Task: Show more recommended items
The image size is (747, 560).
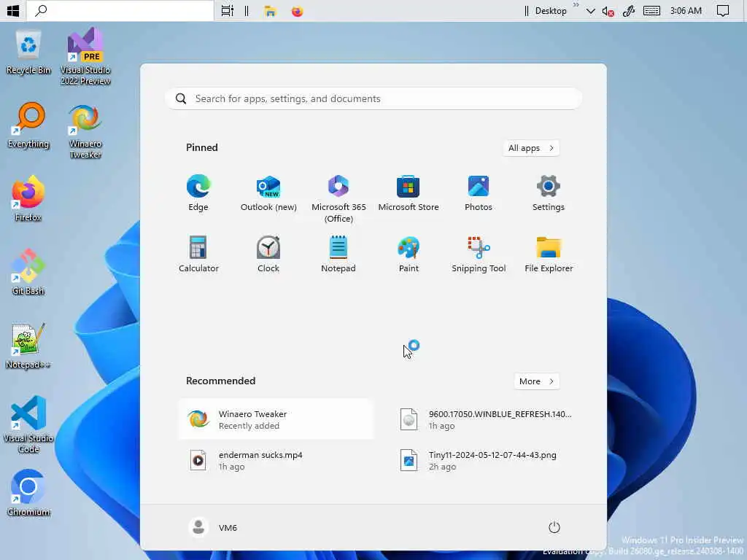Action: 536,381
